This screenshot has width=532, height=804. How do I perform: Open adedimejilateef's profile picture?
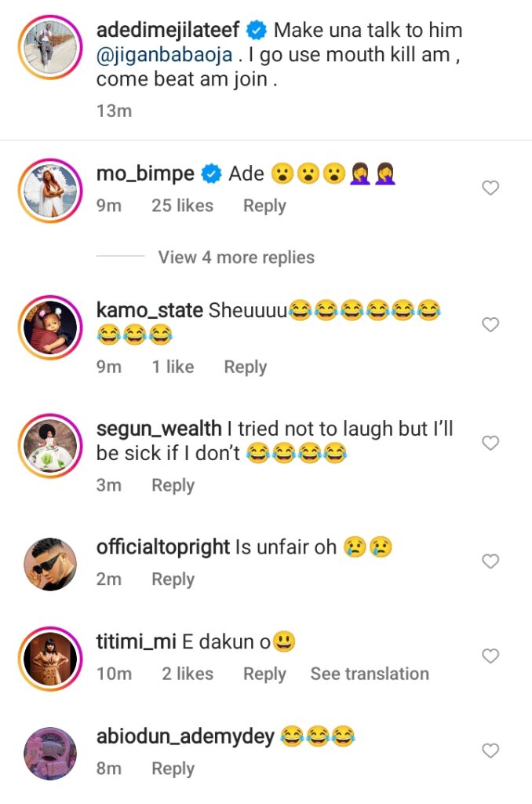tap(49, 49)
